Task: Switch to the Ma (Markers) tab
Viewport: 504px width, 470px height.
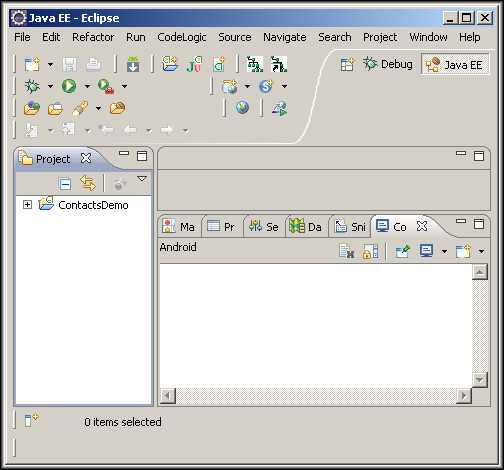Action: tap(179, 227)
